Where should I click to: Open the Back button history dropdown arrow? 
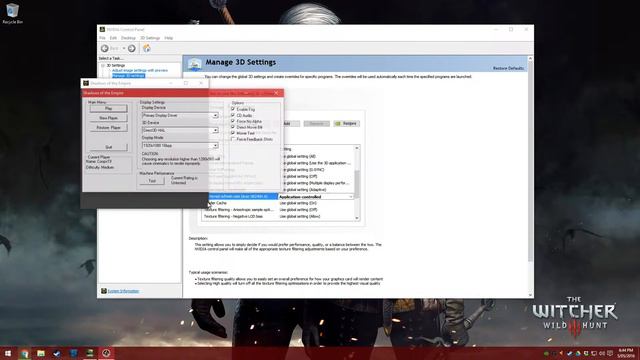click(x=124, y=49)
